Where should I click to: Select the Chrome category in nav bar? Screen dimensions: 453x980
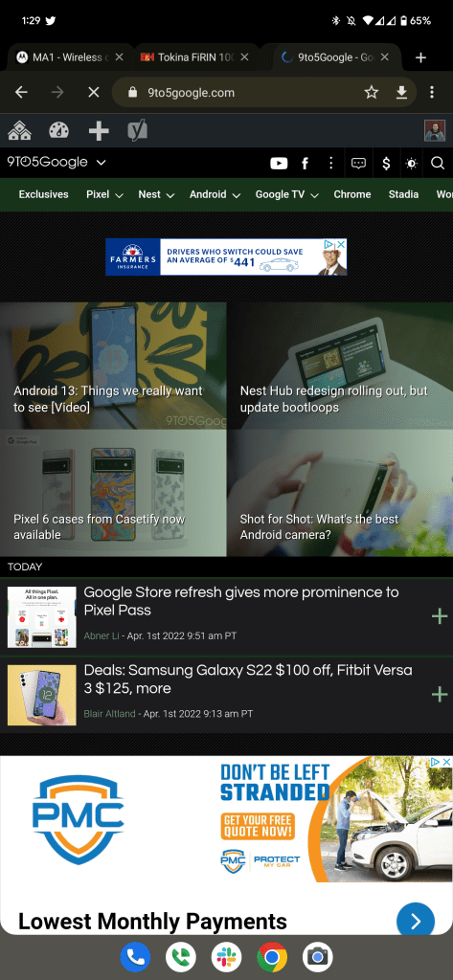[352, 194]
